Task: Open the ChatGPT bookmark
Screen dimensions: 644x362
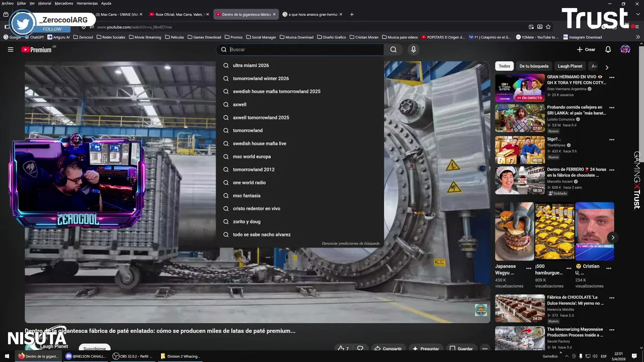Action: (x=34, y=37)
